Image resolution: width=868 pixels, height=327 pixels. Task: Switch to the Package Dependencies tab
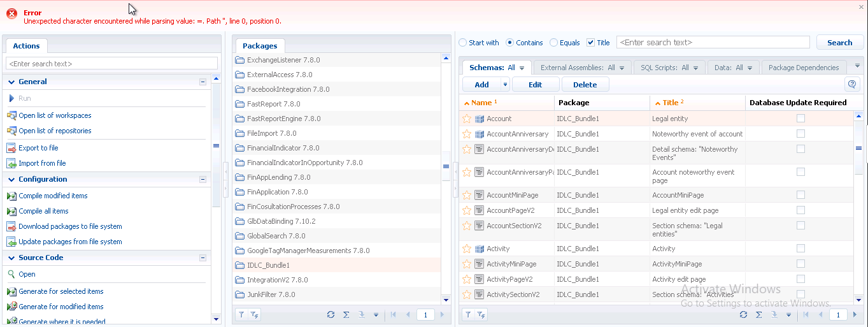[x=803, y=68]
